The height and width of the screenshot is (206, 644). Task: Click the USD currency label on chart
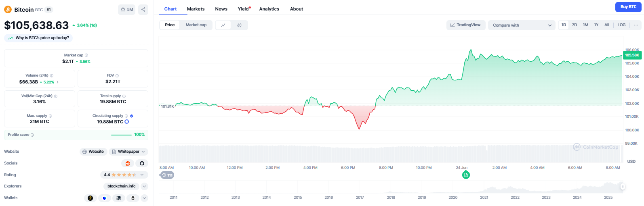[631, 161]
